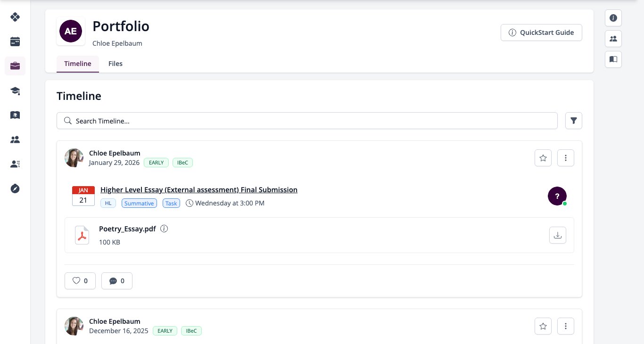Open the people icon in right panel
The image size is (644, 344).
coord(613,39)
